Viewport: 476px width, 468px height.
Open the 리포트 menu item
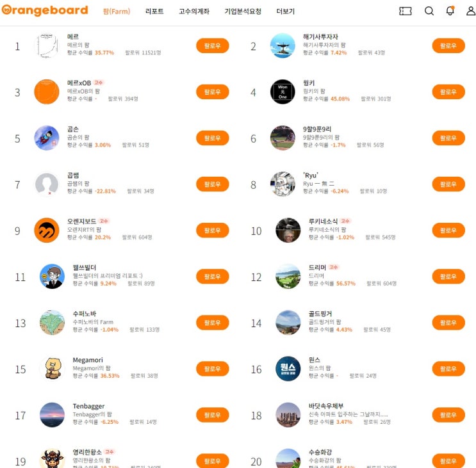154,12
